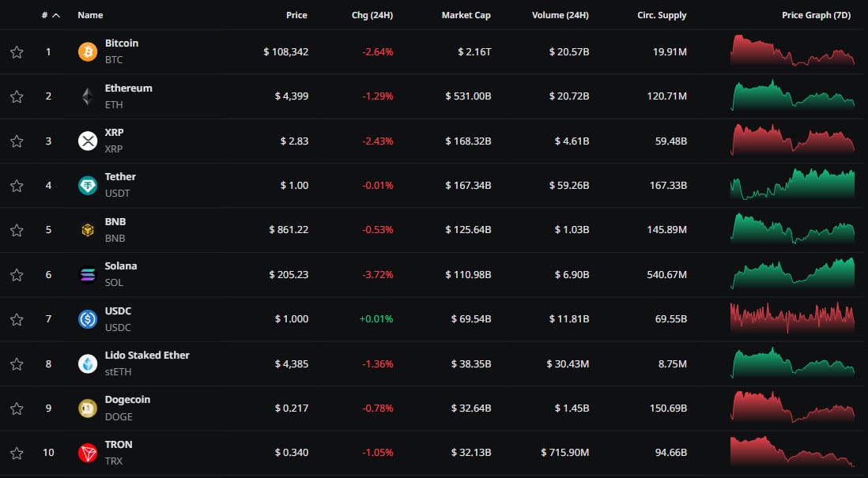Open the Ethereum coin page link
This screenshot has height=478, width=868.
coord(128,88)
